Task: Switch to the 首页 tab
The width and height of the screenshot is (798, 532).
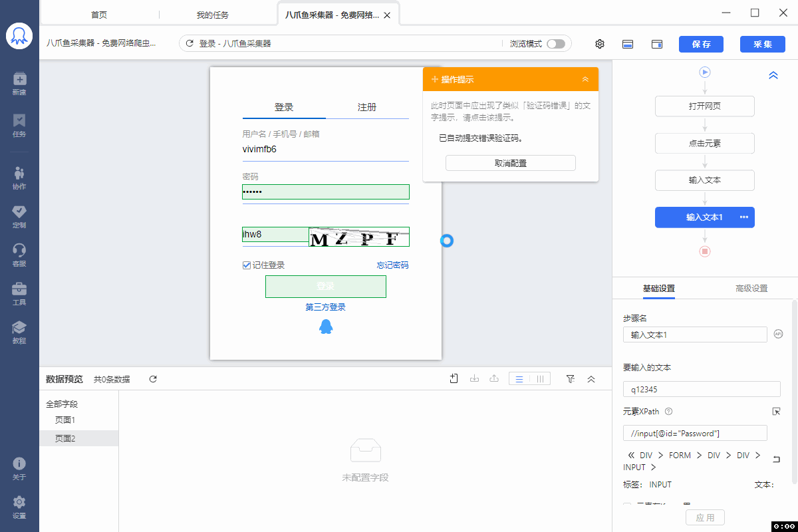Action: point(99,15)
